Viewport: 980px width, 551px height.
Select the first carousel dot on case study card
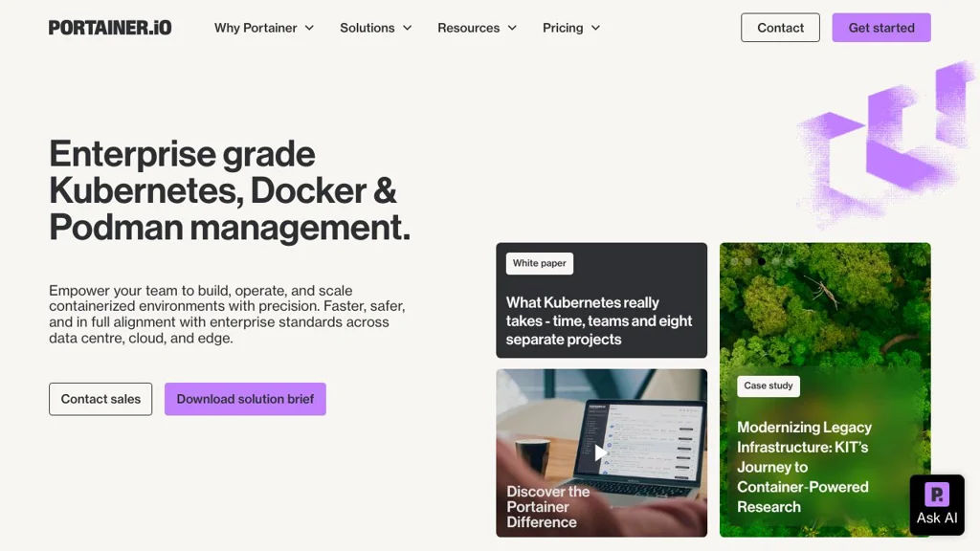(734, 261)
